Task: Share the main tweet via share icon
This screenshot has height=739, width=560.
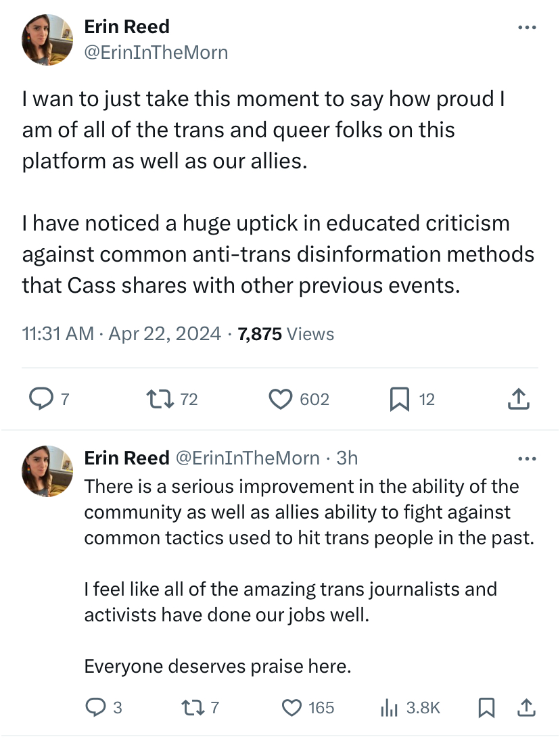Action: tap(518, 400)
